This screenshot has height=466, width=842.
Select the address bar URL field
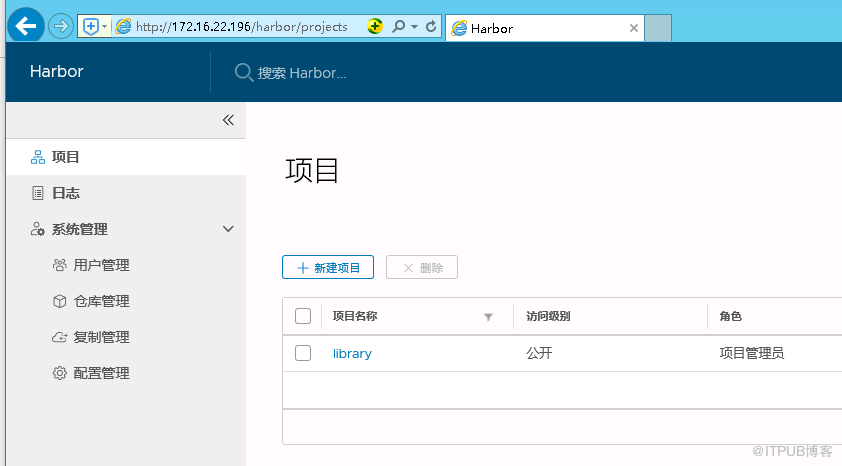tap(242, 26)
